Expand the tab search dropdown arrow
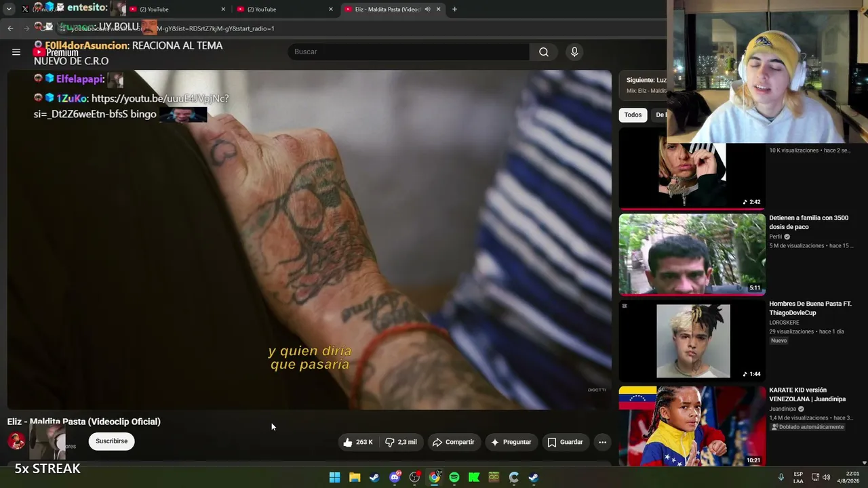This screenshot has height=488, width=868. tap(9, 9)
